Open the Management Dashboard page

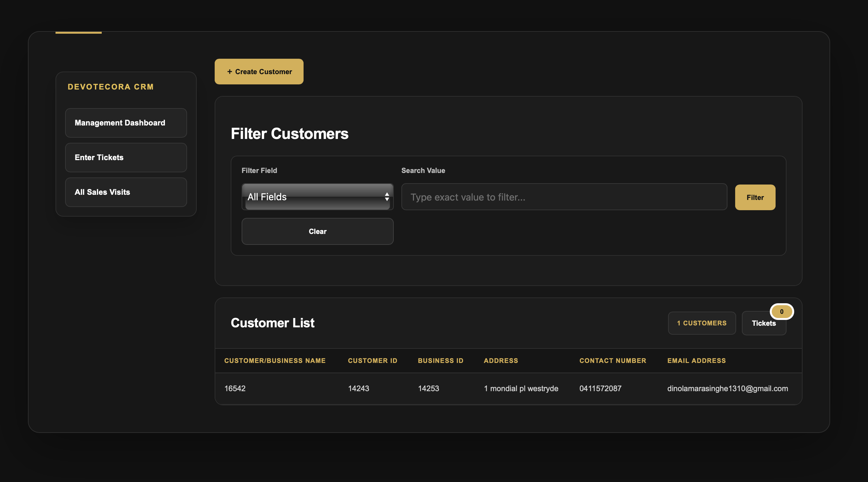pyautogui.click(x=126, y=123)
